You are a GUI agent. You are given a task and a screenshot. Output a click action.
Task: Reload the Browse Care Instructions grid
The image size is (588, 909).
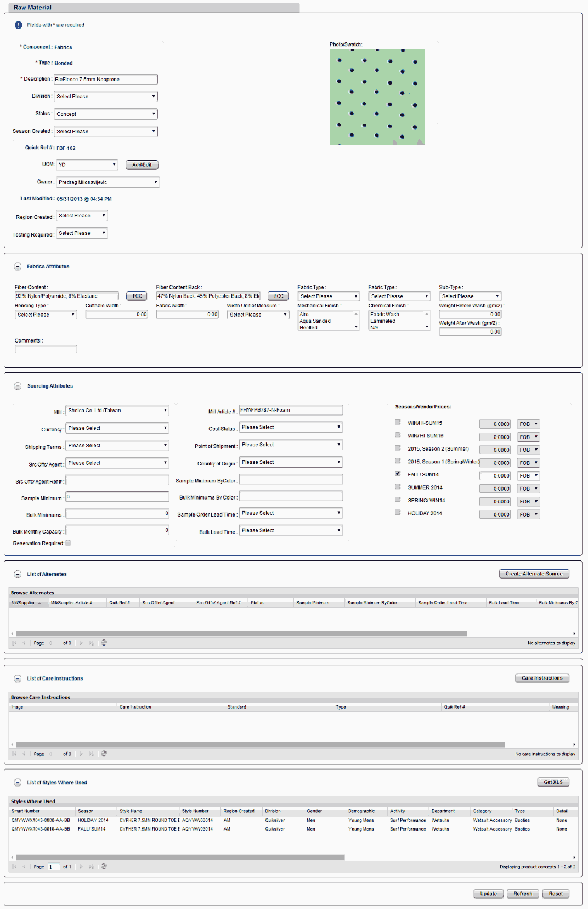104,754
